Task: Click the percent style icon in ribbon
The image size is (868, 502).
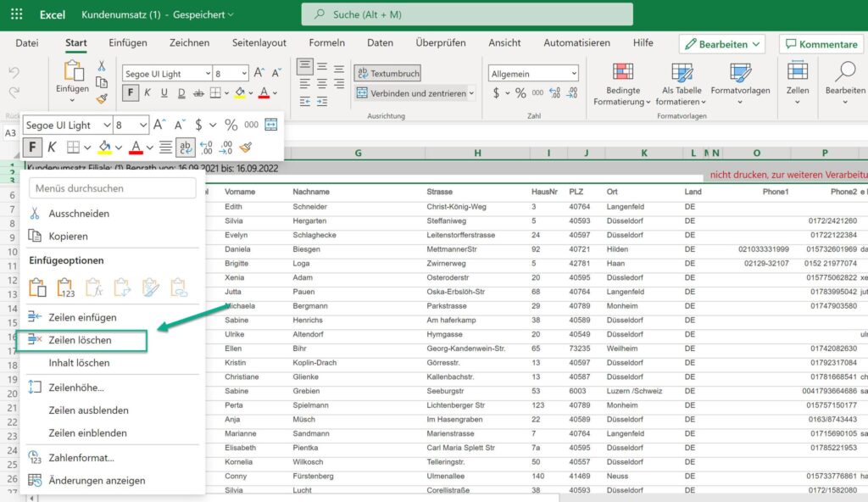Action: tap(520, 93)
